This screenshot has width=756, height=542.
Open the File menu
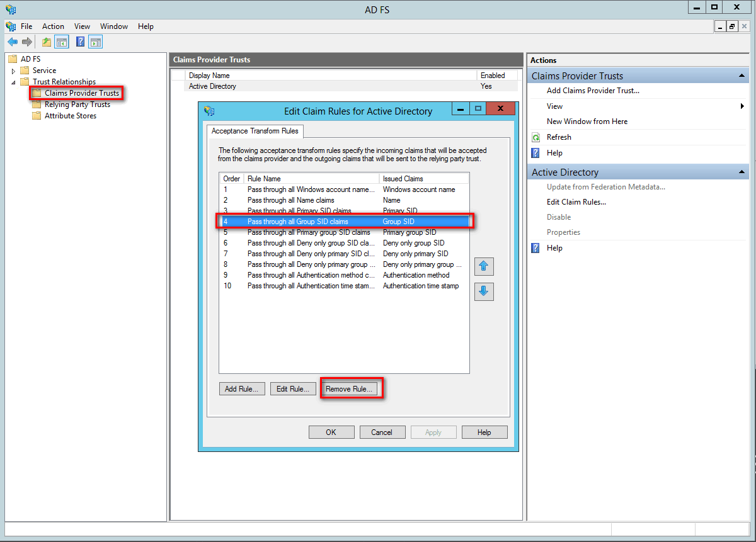26,26
